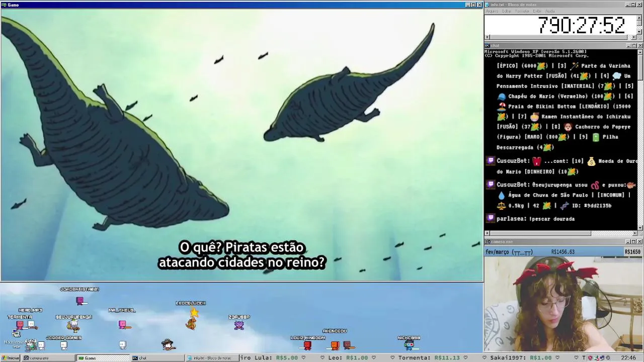
Task: Click the Iniciar start button
Action: click(10, 358)
